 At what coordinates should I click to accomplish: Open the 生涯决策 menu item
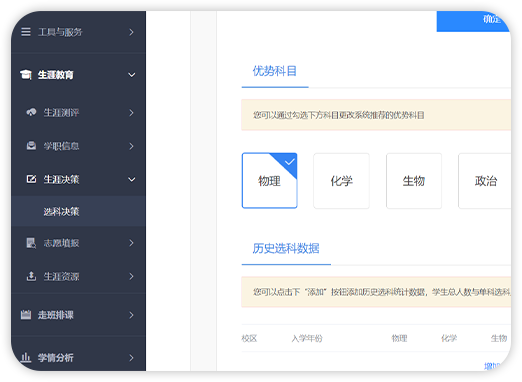78,179
